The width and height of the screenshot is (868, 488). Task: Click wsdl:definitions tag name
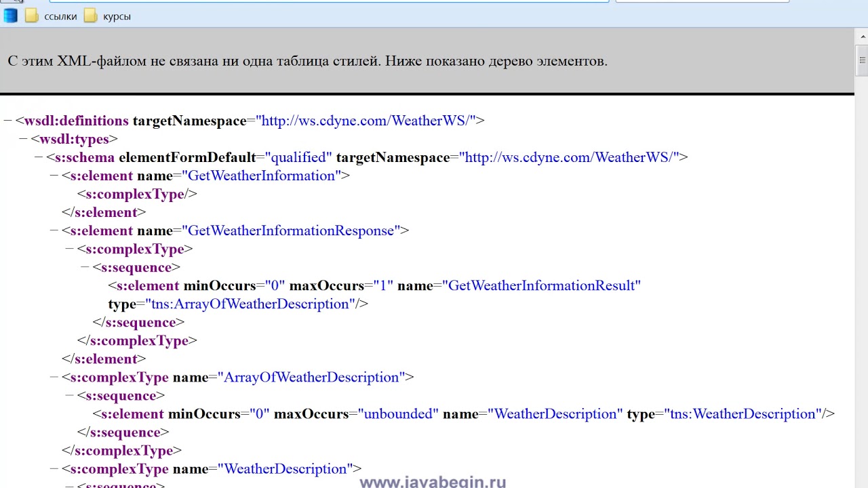(76, 121)
